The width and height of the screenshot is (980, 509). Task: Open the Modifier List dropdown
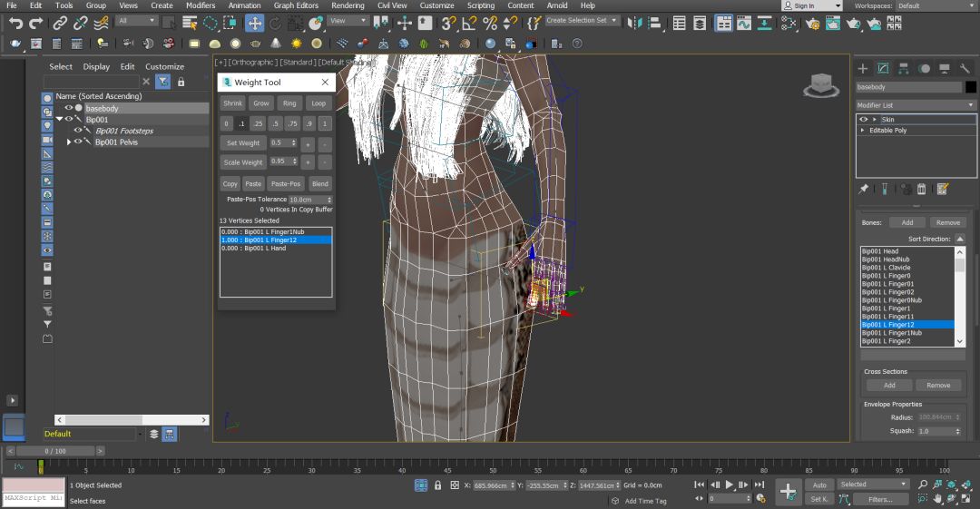916,105
